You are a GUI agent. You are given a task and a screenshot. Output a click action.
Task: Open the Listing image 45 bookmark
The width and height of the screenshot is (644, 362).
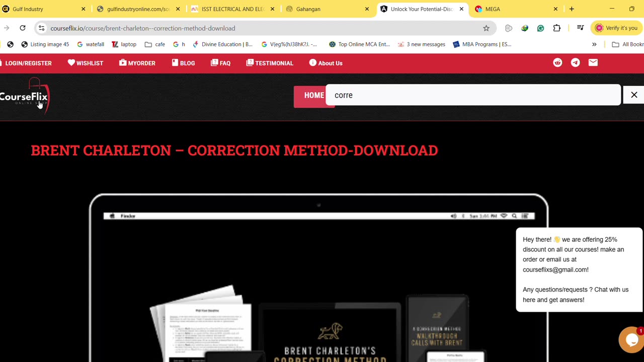(45, 44)
